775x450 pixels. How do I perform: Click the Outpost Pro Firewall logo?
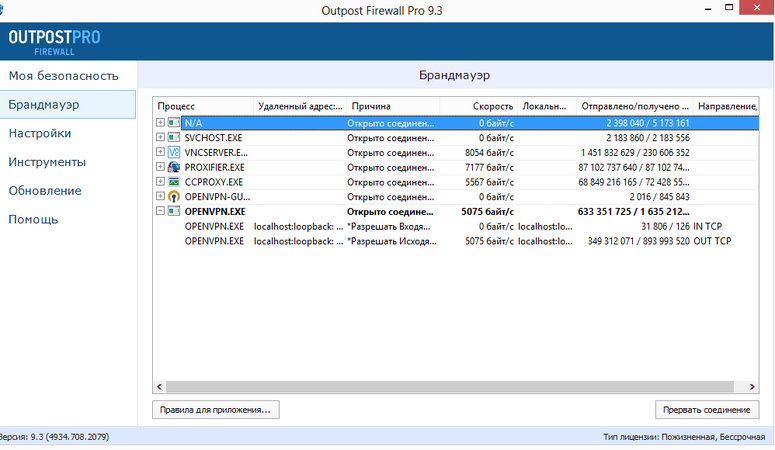[x=54, y=43]
